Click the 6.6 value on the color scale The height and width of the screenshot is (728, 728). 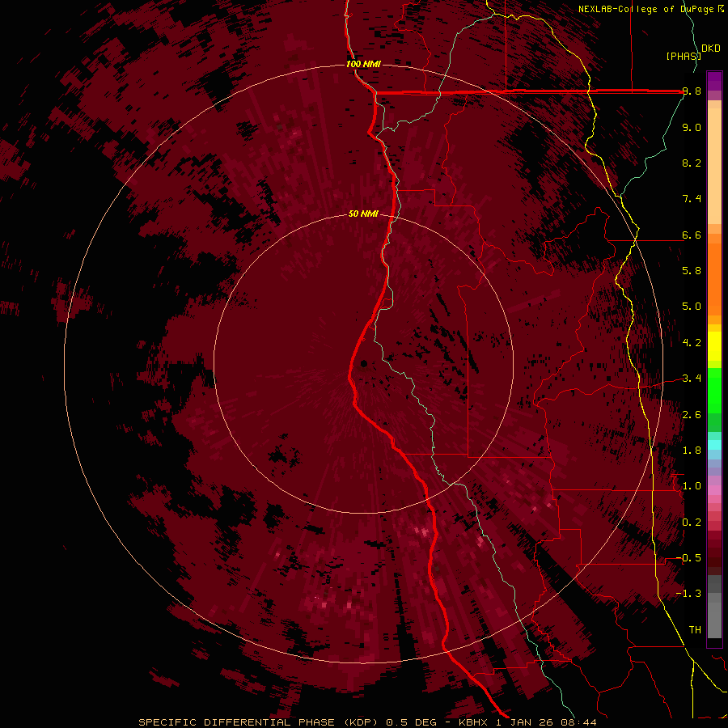[x=692, y=235]
